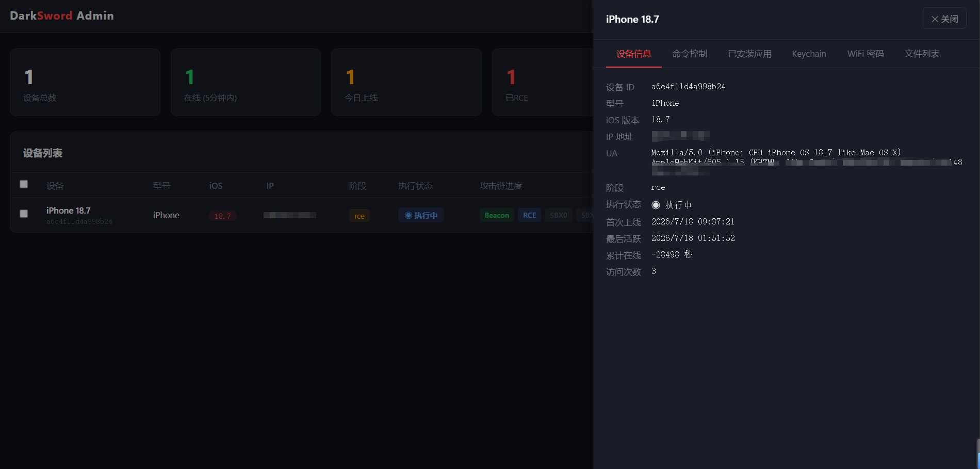This screenshot has height=469, width=980.
Task: Open the 命令控制 tab
Action: click(x=689, y=54)
